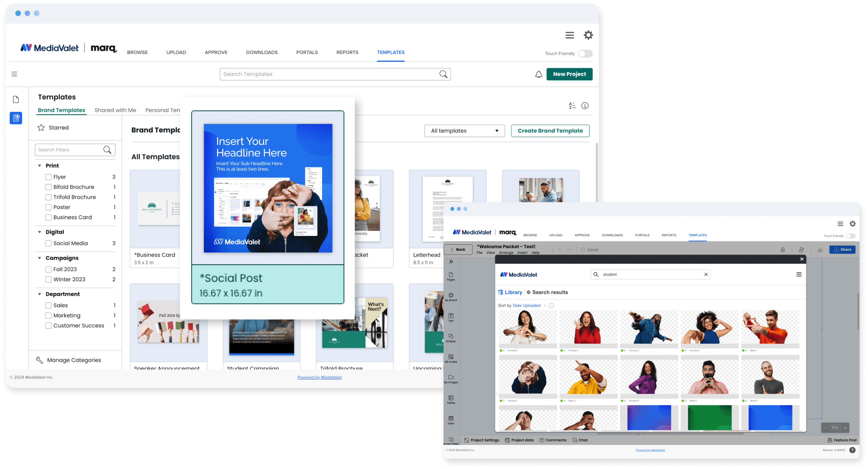Image resolution: width=868 pixels, height=469 pixels.
Task: Click inside the Search Filters field
Action: click(75, 150)
